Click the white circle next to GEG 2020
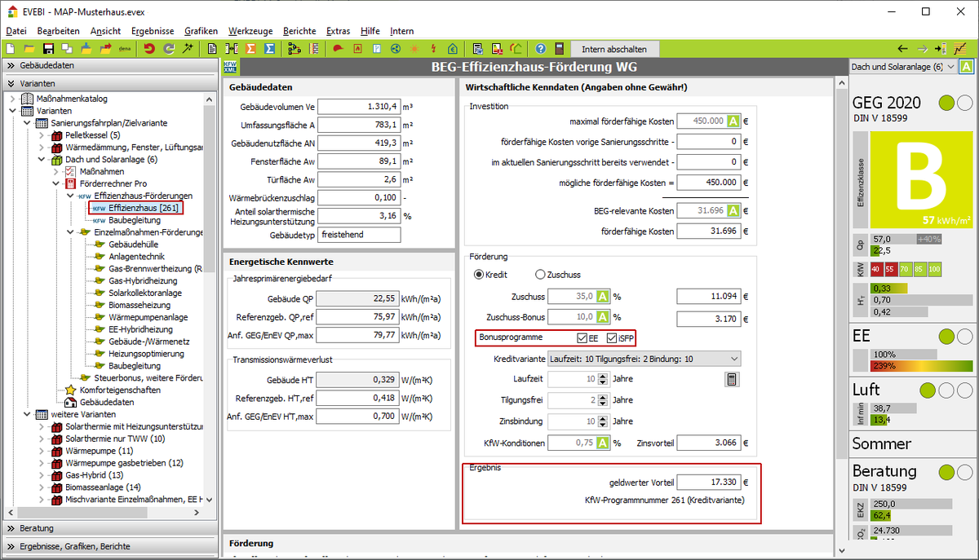The height and width of the screenshot is (560, 979). 965,103
